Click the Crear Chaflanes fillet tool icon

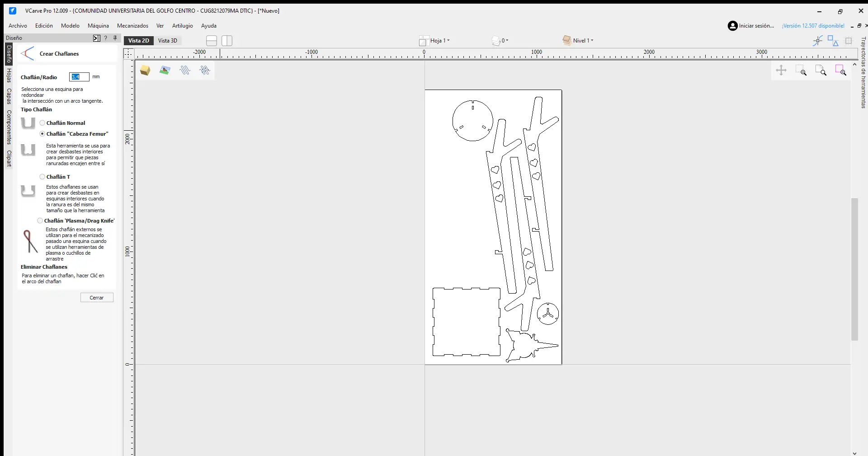(x=28, y=53)
